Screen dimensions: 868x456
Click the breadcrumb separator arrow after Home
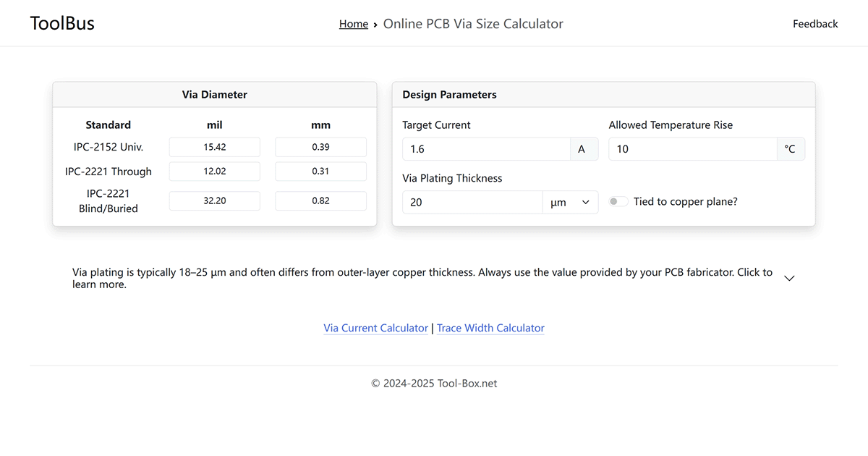pyautogui.click(x=375, y=24)
